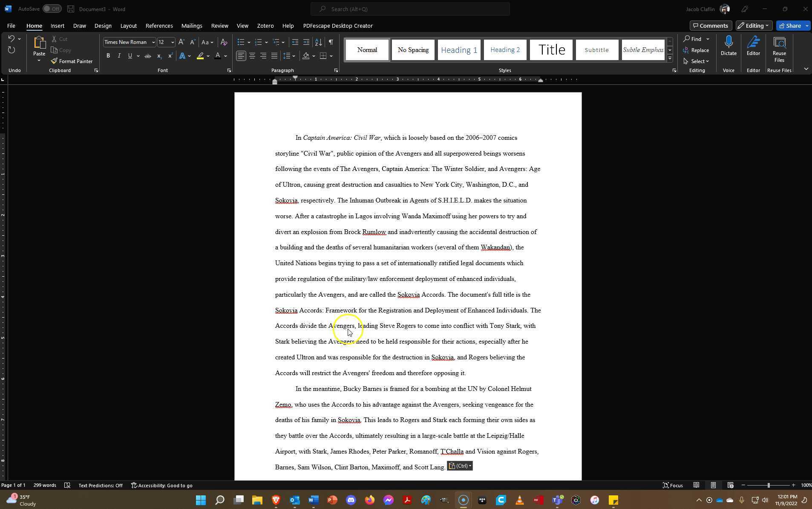Toggle bold formatting
The width and height of the screenshot is (812, 509).
coord(108,55)
